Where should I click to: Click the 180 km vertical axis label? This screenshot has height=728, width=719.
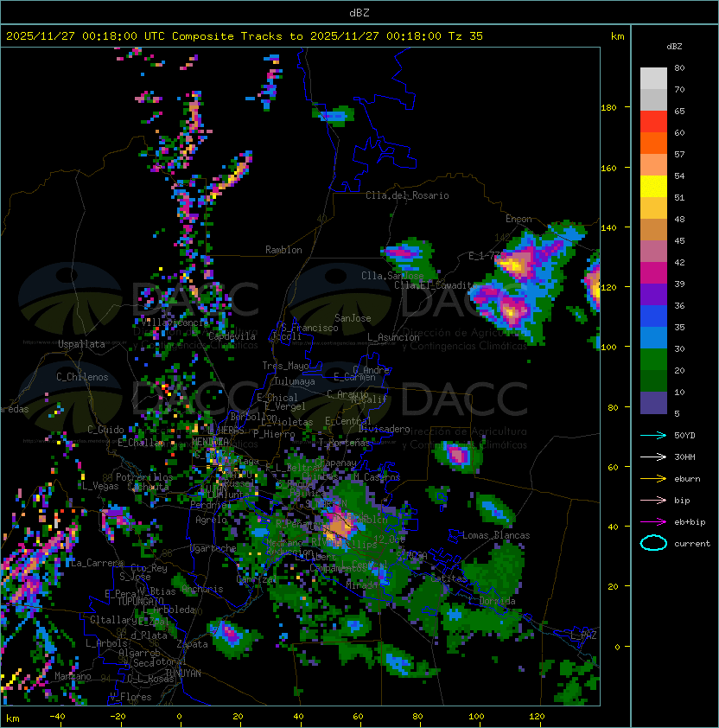(608, 108)
